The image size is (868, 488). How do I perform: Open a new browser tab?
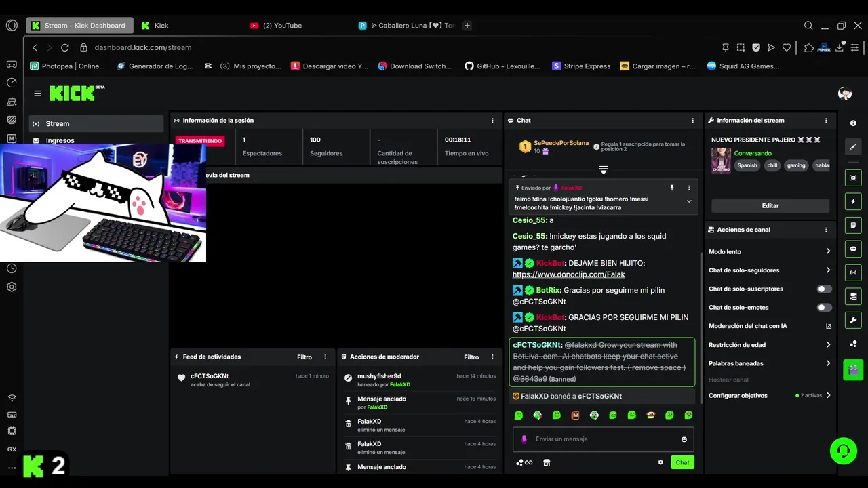click(467, 26)
